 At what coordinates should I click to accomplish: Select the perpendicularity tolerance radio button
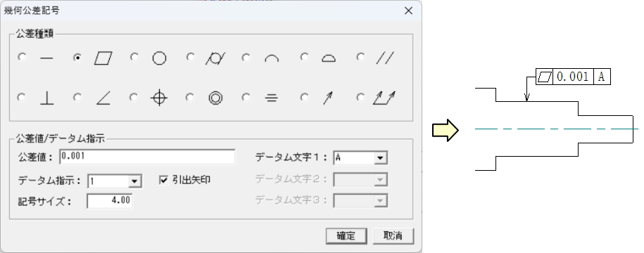(21, 97)
